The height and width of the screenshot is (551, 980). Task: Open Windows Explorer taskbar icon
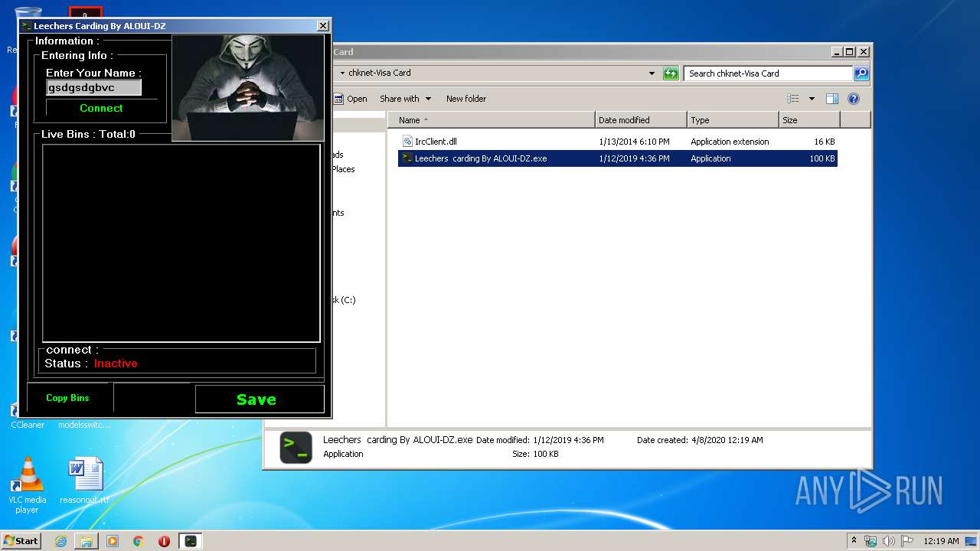(x=87, y=541)
